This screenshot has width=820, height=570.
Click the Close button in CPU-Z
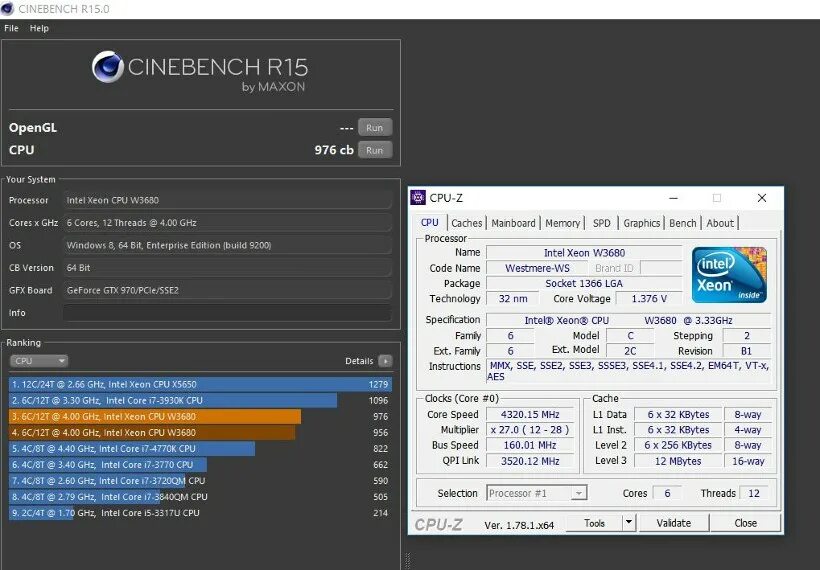pos(745,523)
